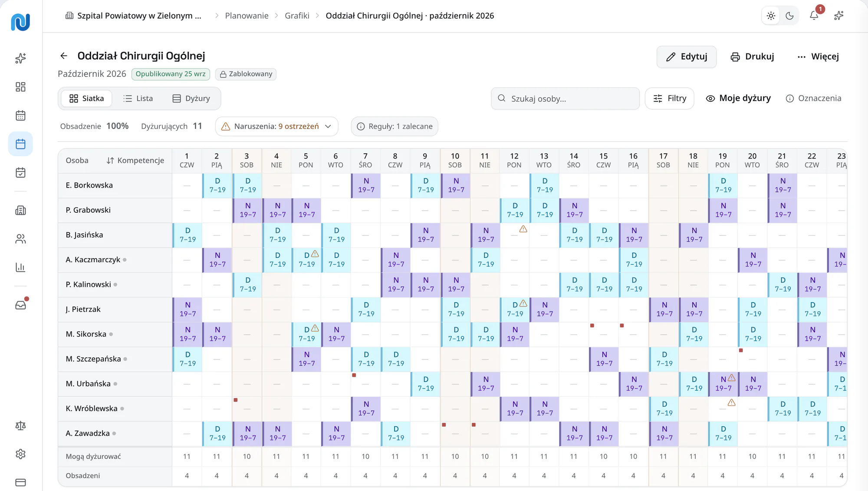Focus the Szukaj osoby search field
The height and width of the screenshot is (491, 868).
565,99
